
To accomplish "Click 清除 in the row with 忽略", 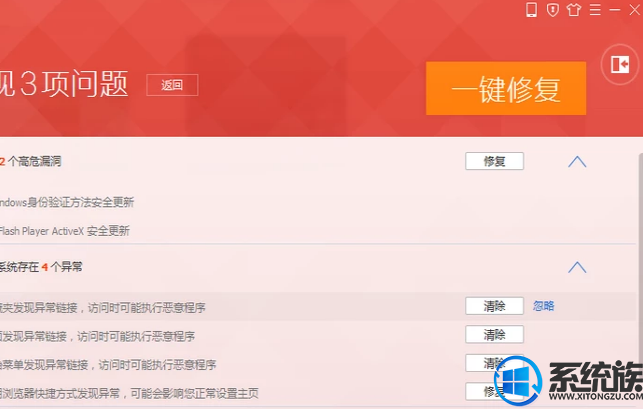I will (x=495, y=306).
